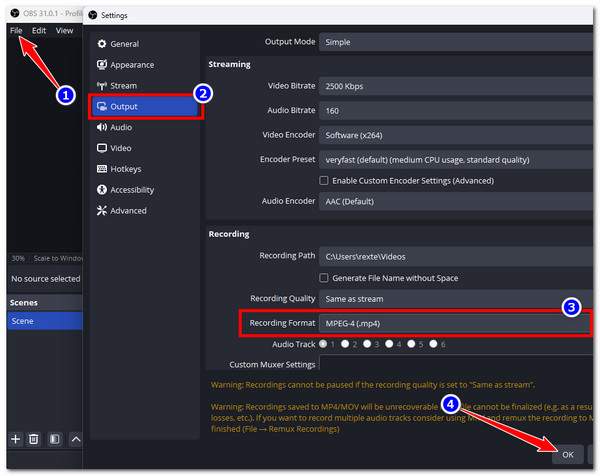The image size is (600, 476).
Task: Click the Advanced tools icon
Action: (x=102, y=210)
